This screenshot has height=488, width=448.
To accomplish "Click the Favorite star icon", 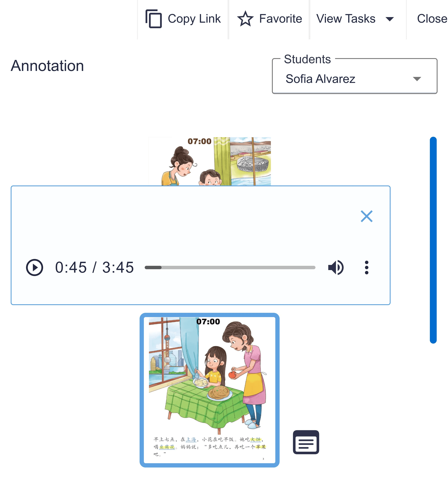I will click(x=245, y=19).
